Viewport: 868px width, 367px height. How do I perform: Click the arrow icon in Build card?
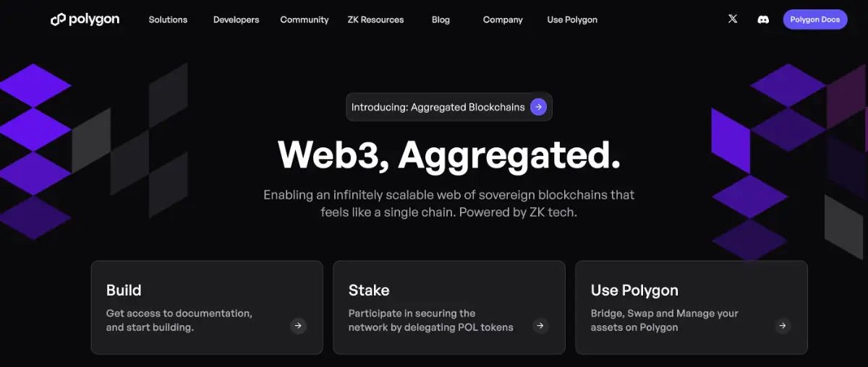[x=298, y=326]
